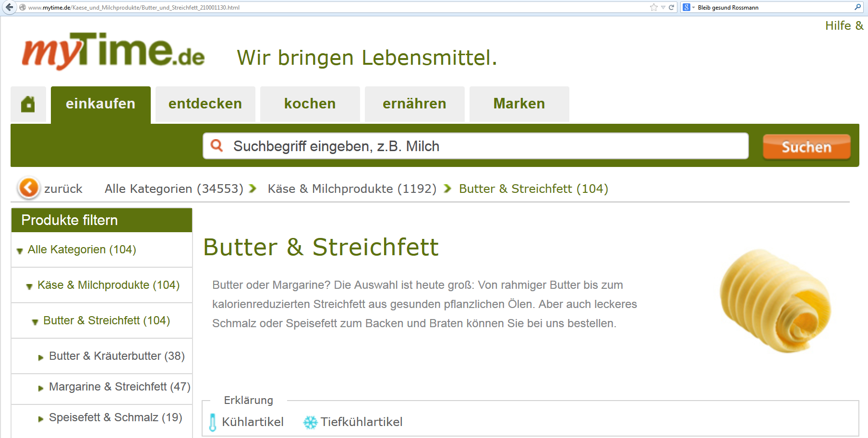Click the zurück link text
Viewport: 868px width, 438px height.
point(63,189)
